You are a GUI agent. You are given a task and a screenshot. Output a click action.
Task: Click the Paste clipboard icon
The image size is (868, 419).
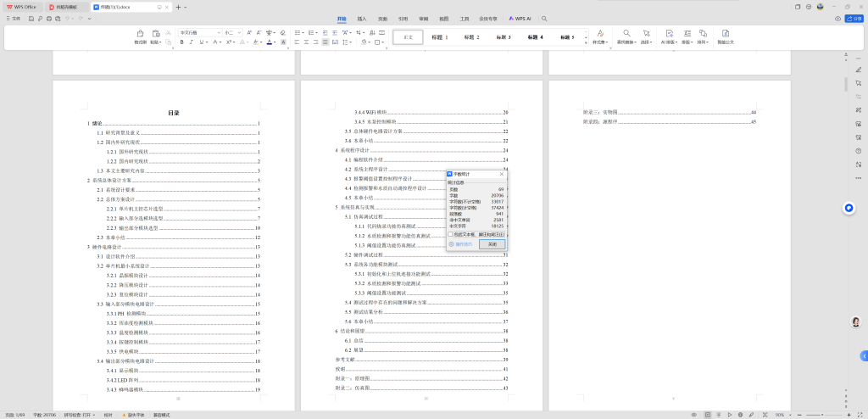(155, 34)
